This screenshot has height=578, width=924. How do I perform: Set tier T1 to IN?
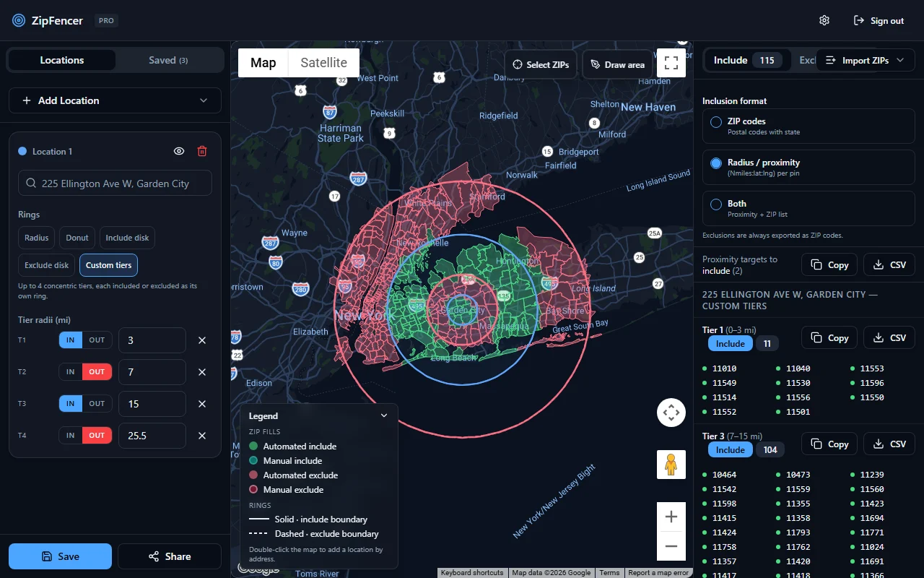[x=70, y=340]
